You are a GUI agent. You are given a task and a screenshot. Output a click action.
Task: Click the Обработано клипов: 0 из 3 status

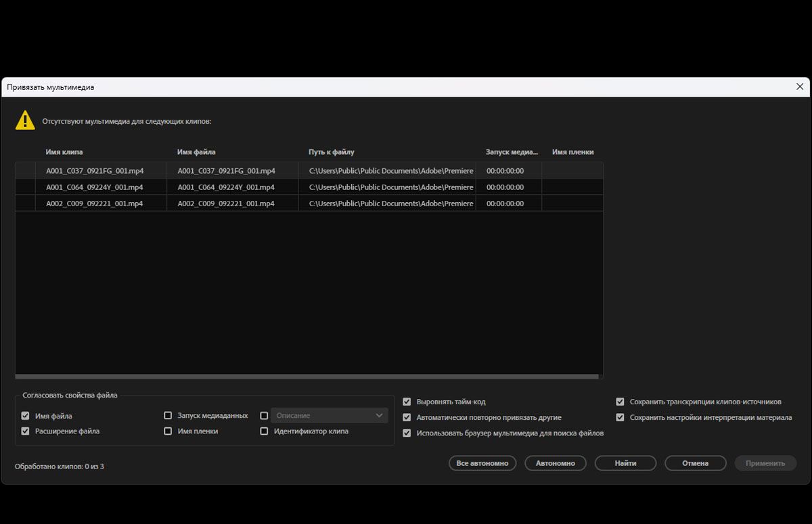pyautogui.click(x=60, y=466)
